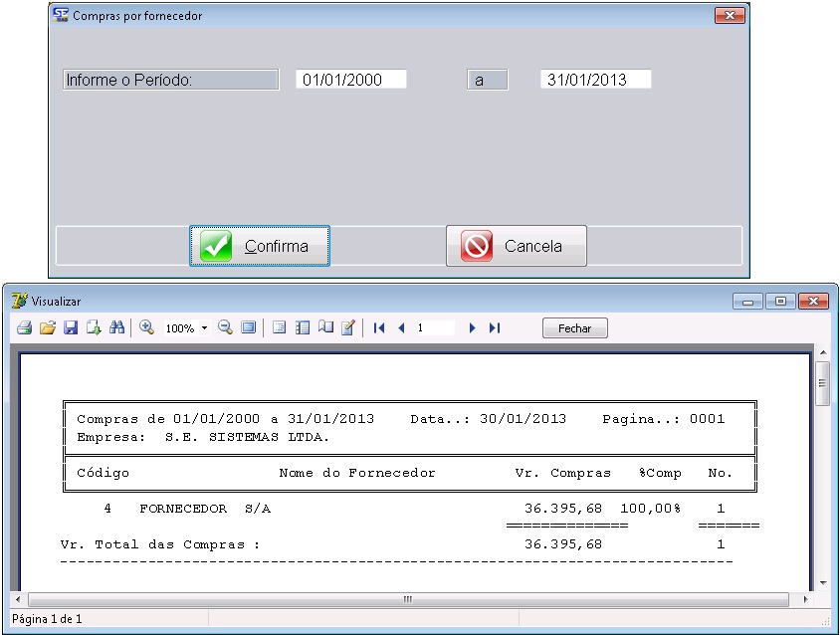Click the end date field 31/01/2013

(595, 80)
